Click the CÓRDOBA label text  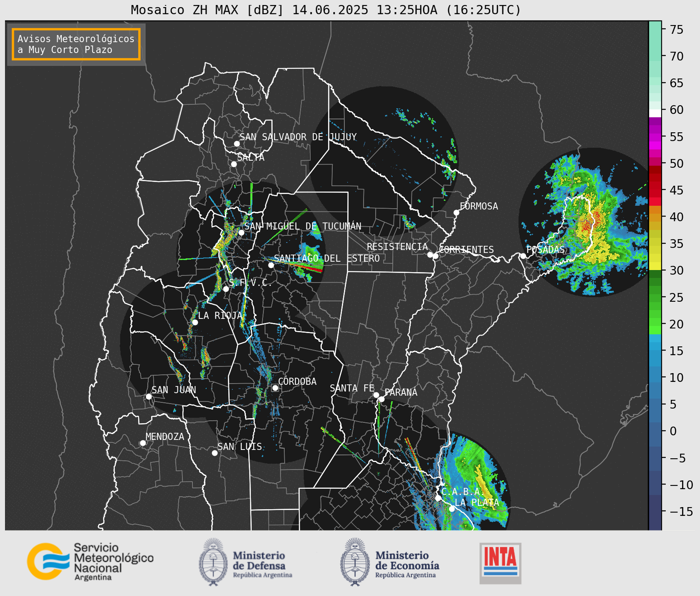[297, 381]
